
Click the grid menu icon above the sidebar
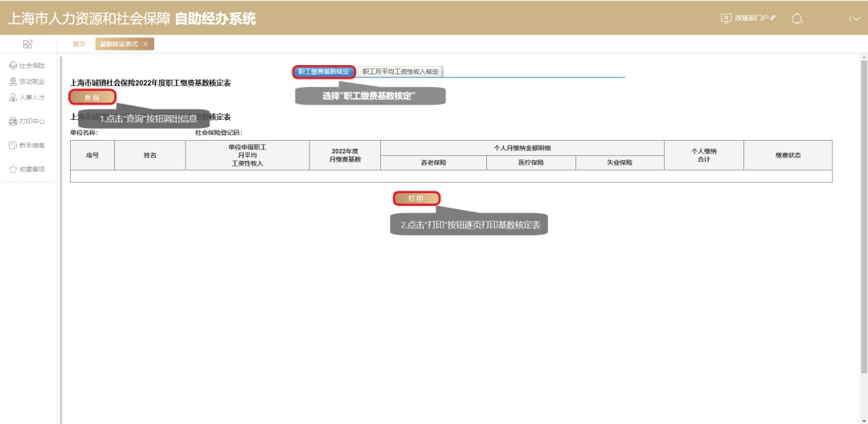(x=27, y=44)
